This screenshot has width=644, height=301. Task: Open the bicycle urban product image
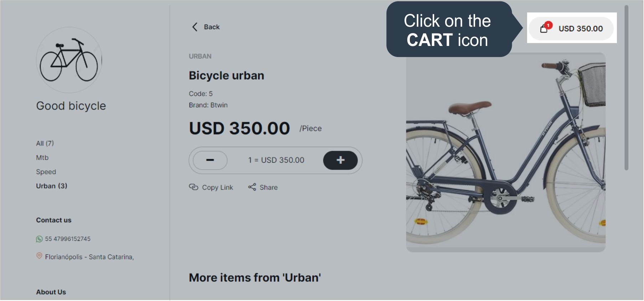click(x=506, y=152)
